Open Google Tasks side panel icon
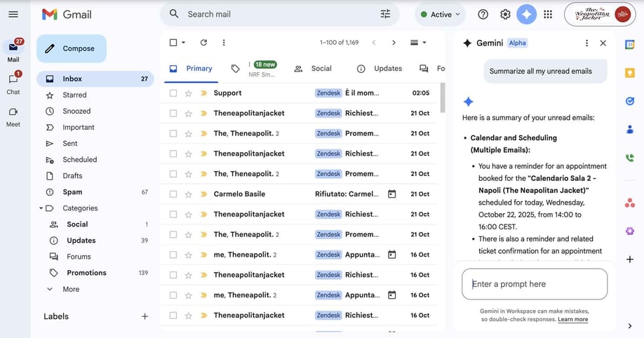The height and width of the screenshot is (338, 644). pyautogui.click(x=630, y=101)
